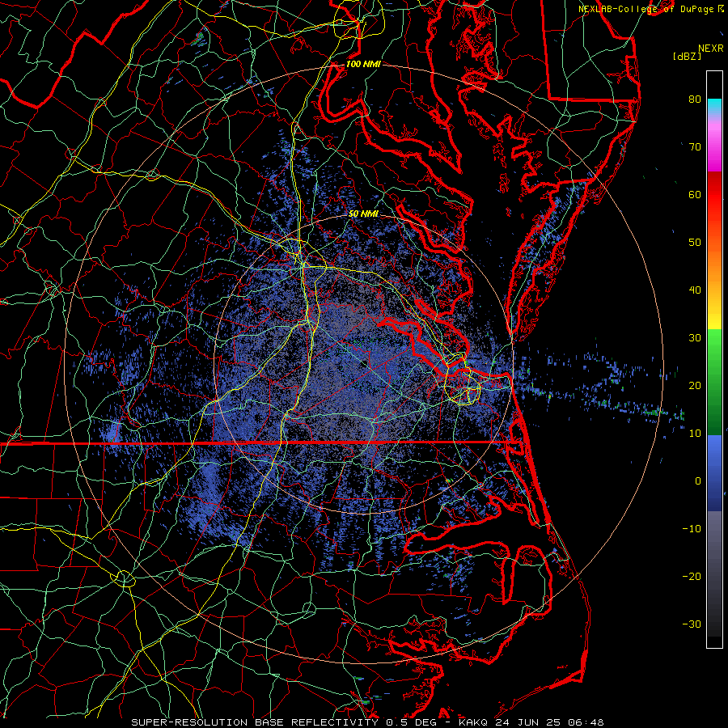Click the 50 NMI range ring label
728x728 pixels.
point(363,214)
